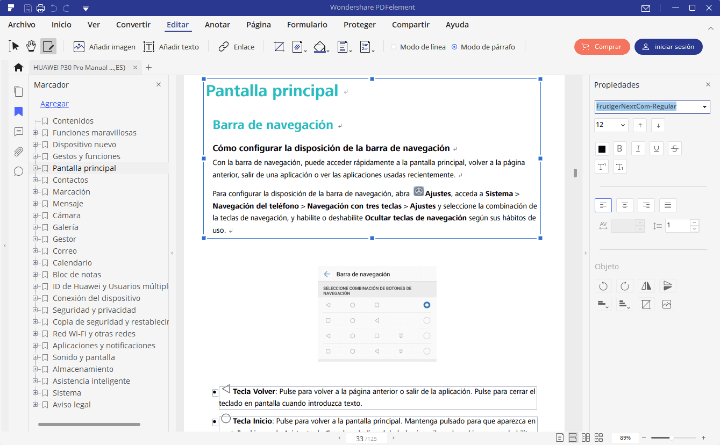Viewport: 720px width, 445px height.
Task: Toggle Bold text formatting
Action: pos(619,148)
